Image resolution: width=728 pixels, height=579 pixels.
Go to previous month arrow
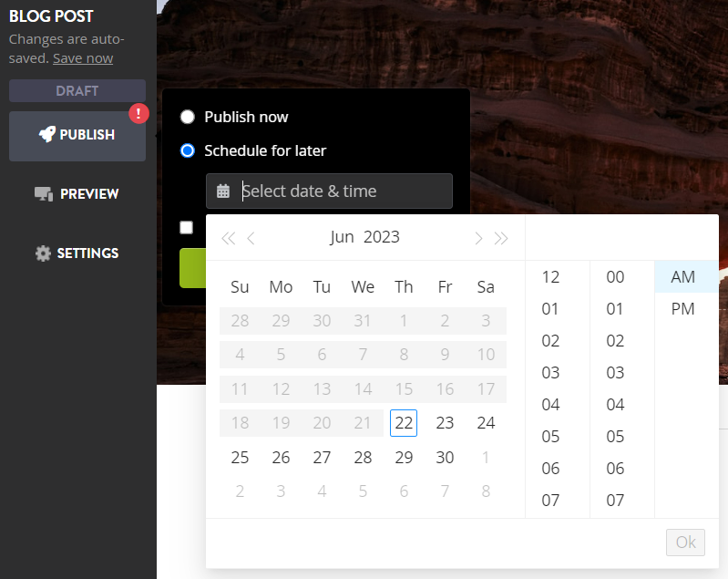click(251, 238)
